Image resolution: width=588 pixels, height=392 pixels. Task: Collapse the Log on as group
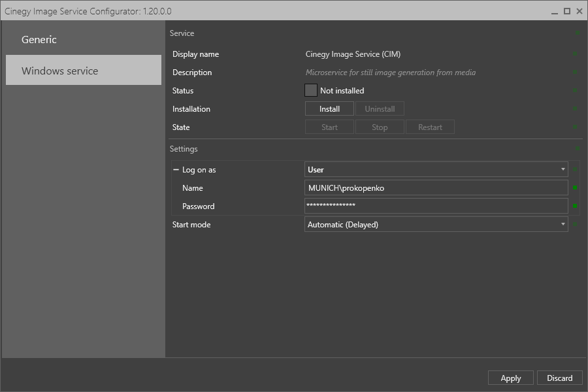point(176,170)
